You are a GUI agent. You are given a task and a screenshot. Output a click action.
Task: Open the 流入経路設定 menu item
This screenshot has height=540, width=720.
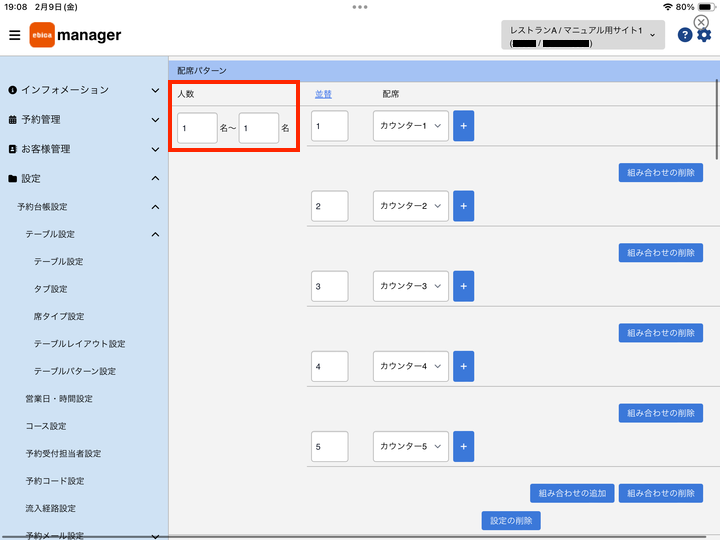[x=51, y=508]
